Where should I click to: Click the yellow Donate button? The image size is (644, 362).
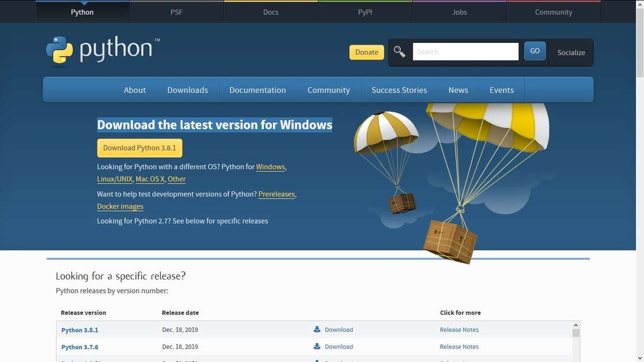point(367,52)
